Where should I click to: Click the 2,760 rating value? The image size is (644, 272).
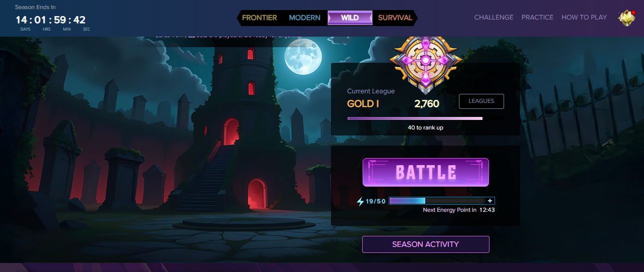pyautogui.click(x=427, y=104)
